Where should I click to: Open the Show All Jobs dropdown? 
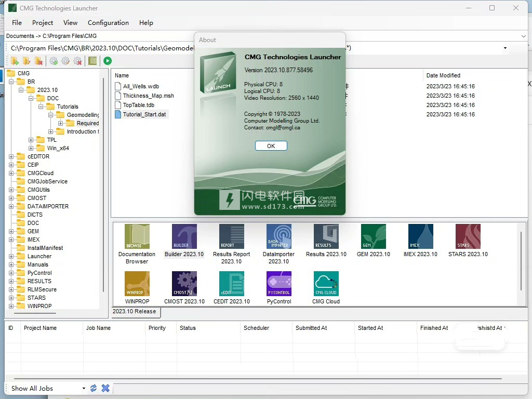pyautogui.click(x=84, y=389)
